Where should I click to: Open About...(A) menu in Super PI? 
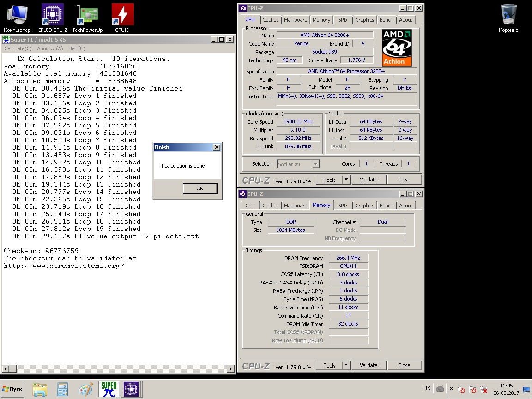50,48
